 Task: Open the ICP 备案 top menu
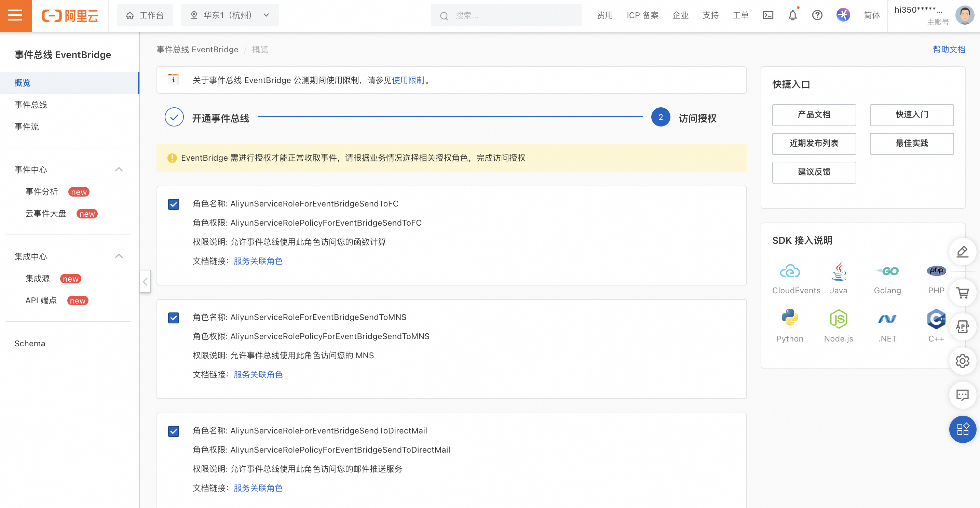[642, 15]
